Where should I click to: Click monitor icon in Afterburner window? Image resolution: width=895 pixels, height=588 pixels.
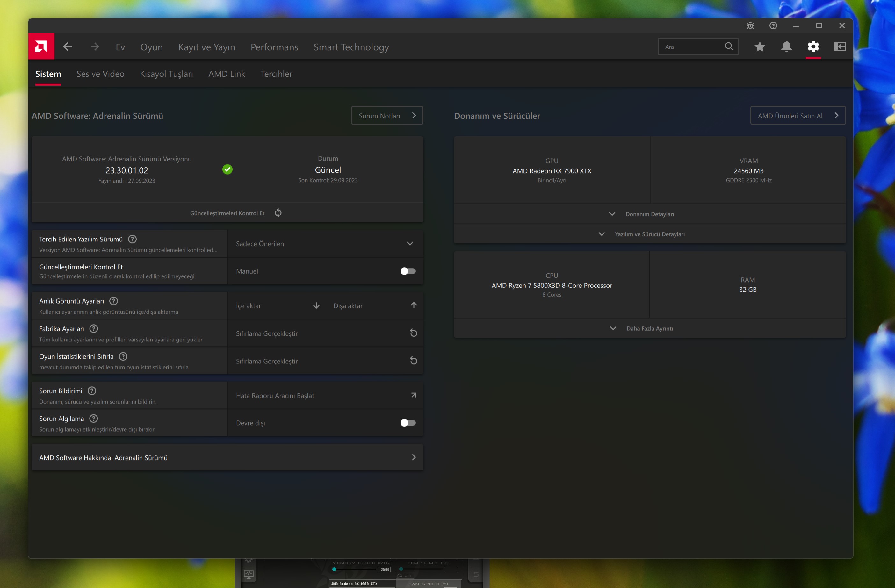tap(249, 574)
